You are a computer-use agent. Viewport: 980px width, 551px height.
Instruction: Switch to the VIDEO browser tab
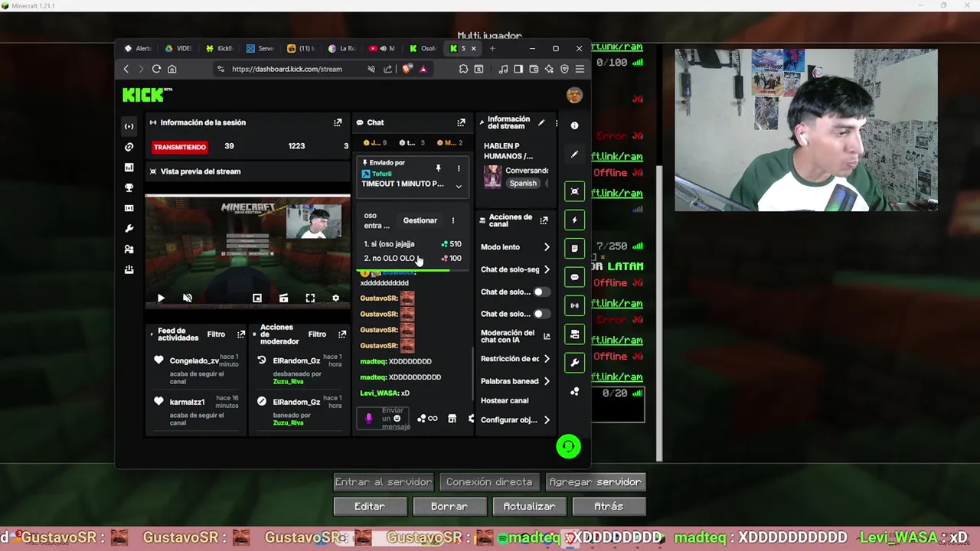(178, 48)
